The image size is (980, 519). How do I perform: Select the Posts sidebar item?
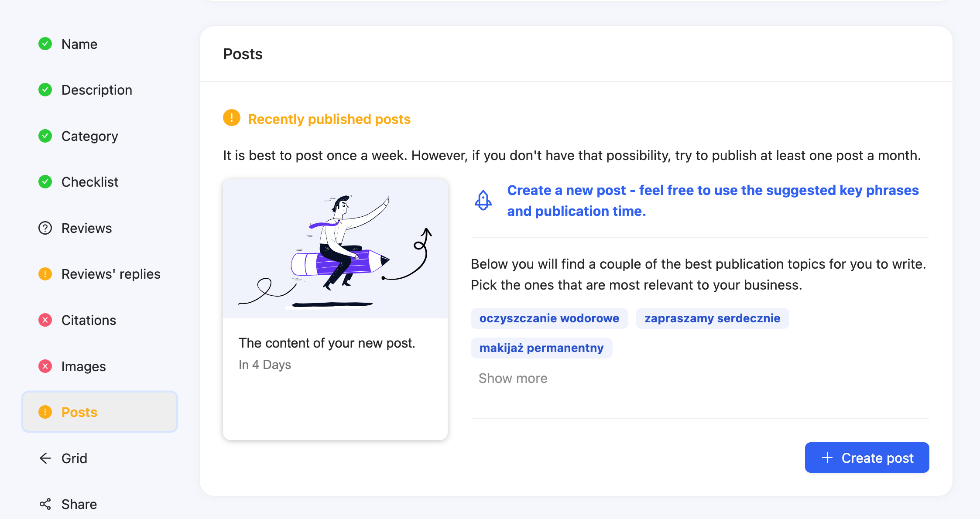(x=100, y=412)
